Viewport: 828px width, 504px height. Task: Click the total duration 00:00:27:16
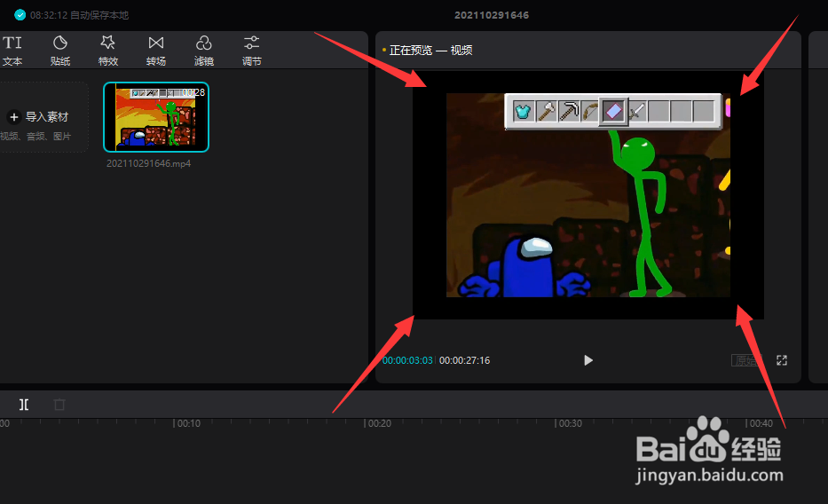click(x=465, y=360)
